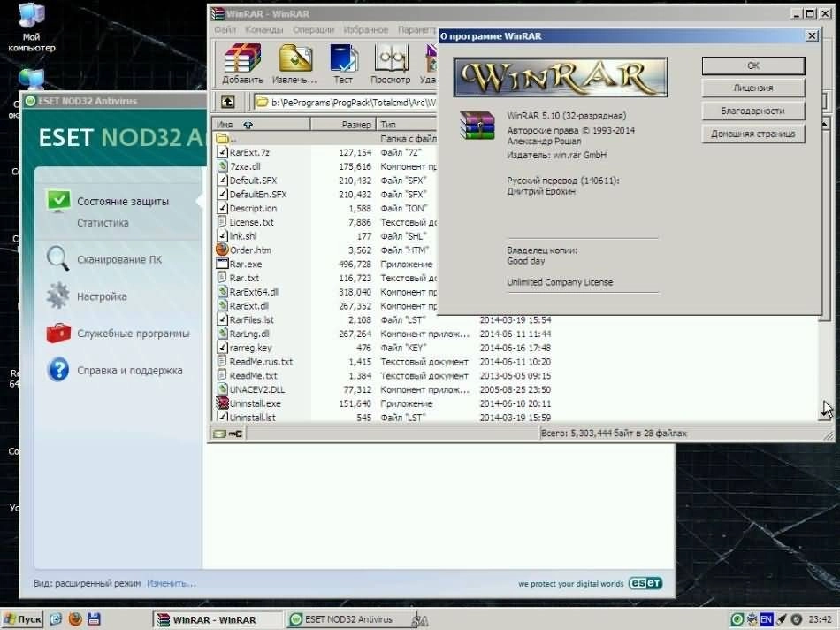Open Мой компьютер desktop icon
The height and width of the screenshot is (630, 840).
[x=31, y=28]
